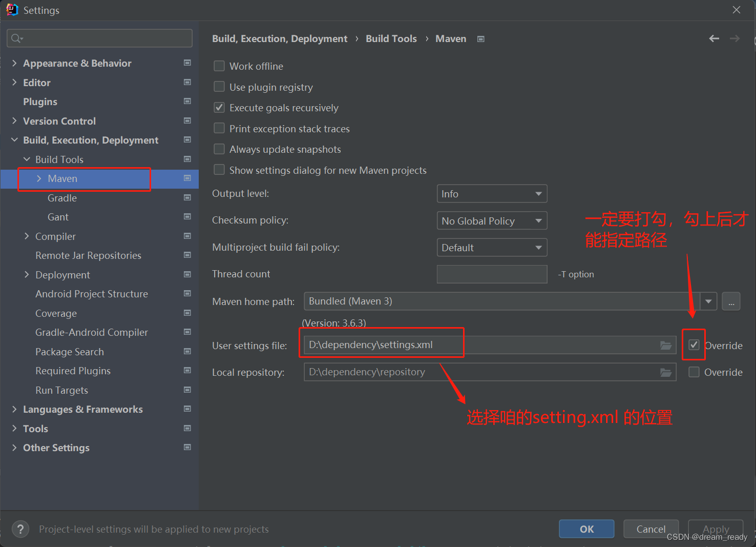Expand Version Control section
This screenshot has width=756, height=547.
pos(14,120)
